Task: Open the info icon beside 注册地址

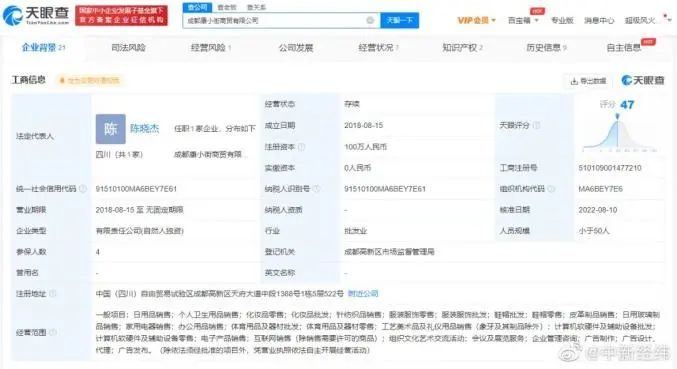Action: click(x=53, y=293)
